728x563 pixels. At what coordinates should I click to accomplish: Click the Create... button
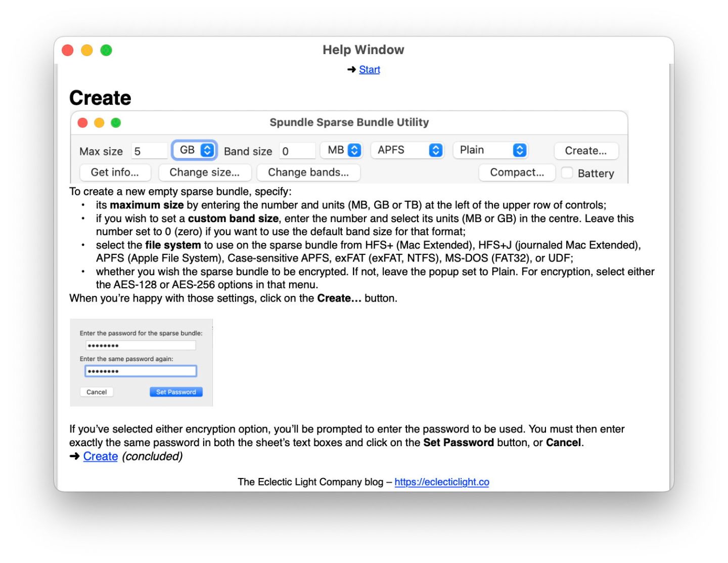[x=586, y=151]
